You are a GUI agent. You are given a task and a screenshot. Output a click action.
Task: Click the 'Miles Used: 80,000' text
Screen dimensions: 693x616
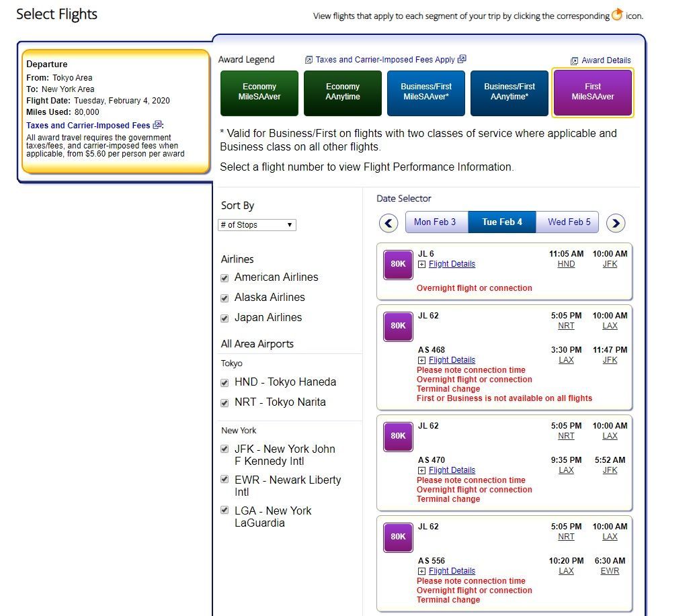(x=63, y=112)
